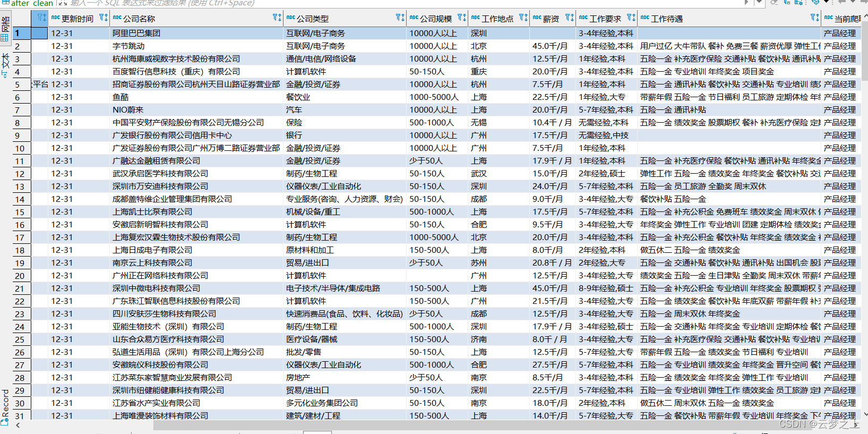Open the filter history dropdown arrow
868x434 pixels.
click(759, 3)
